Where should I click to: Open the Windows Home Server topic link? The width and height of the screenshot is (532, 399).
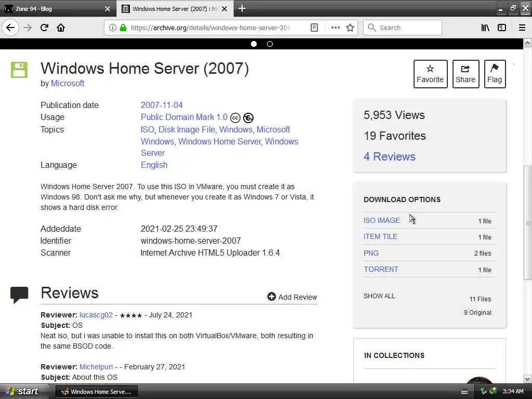[x=220, y=141]
